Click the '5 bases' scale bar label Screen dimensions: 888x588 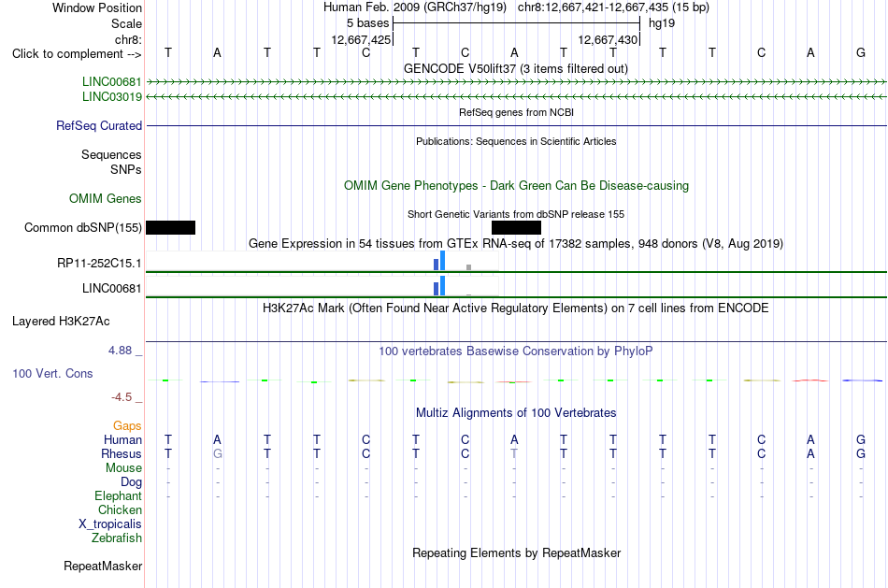tap(367, 23)
